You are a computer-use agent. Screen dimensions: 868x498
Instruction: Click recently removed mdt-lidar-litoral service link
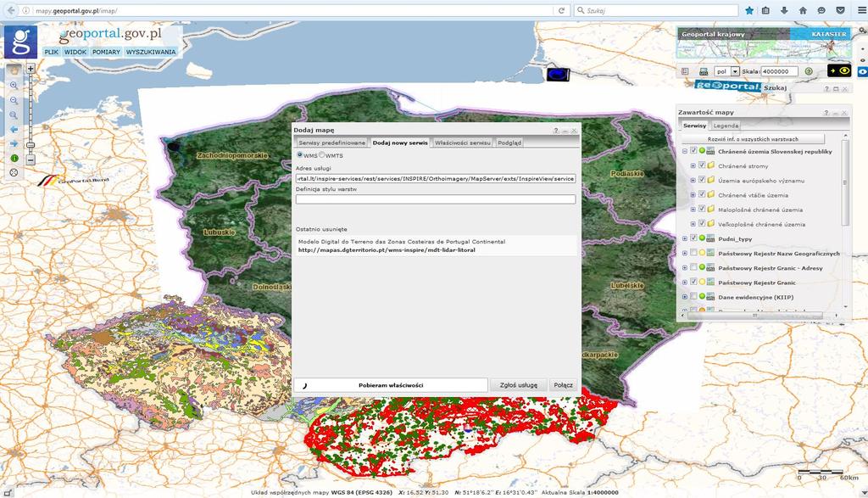pyautogui.click(x=387, y=249)
